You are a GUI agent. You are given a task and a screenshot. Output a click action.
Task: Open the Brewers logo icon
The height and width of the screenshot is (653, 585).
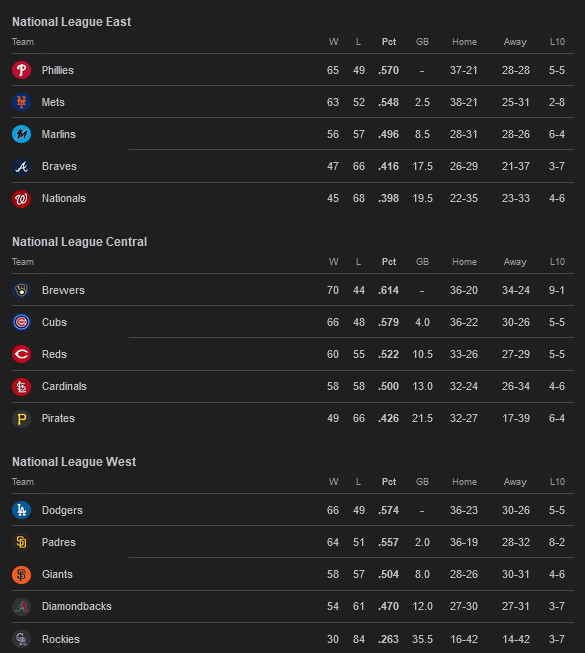point(21,290)
